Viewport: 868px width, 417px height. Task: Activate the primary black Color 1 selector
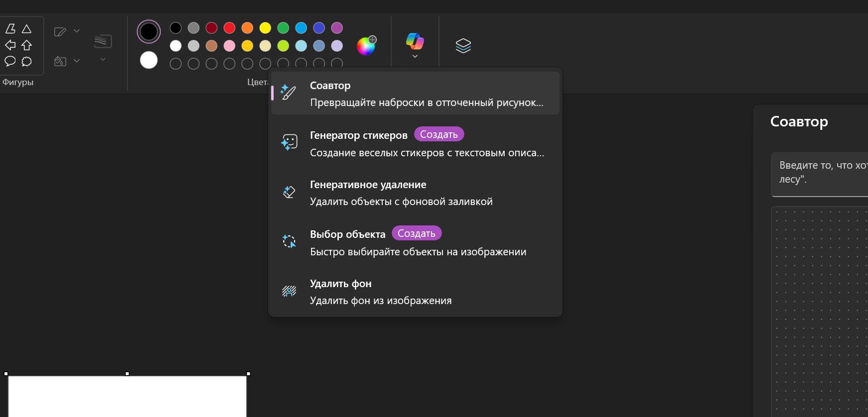[x=149, y=32]
